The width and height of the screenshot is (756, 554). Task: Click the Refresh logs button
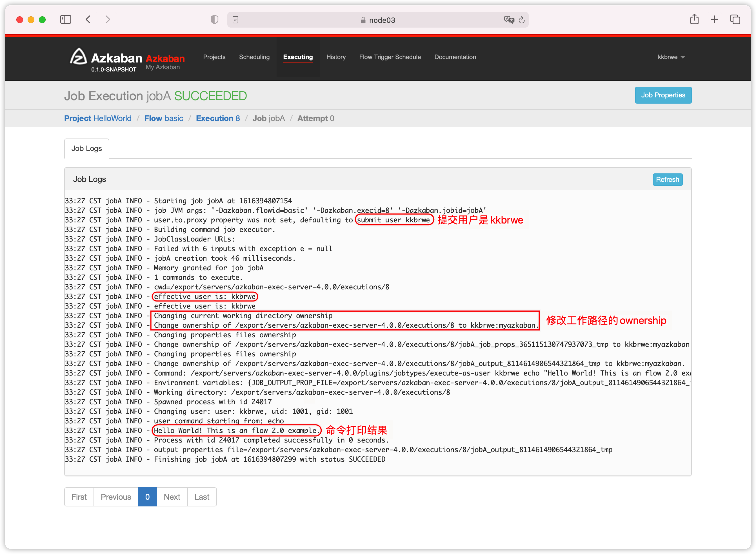[667, 179]
